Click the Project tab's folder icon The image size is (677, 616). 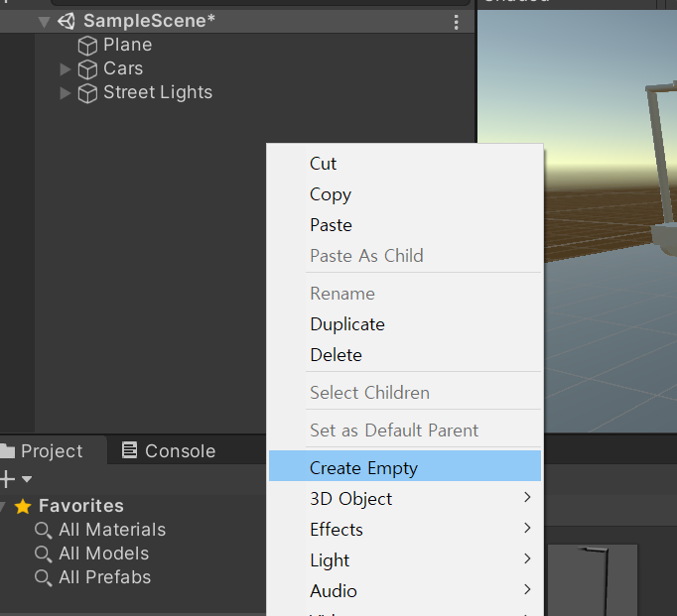click(7, 450)
